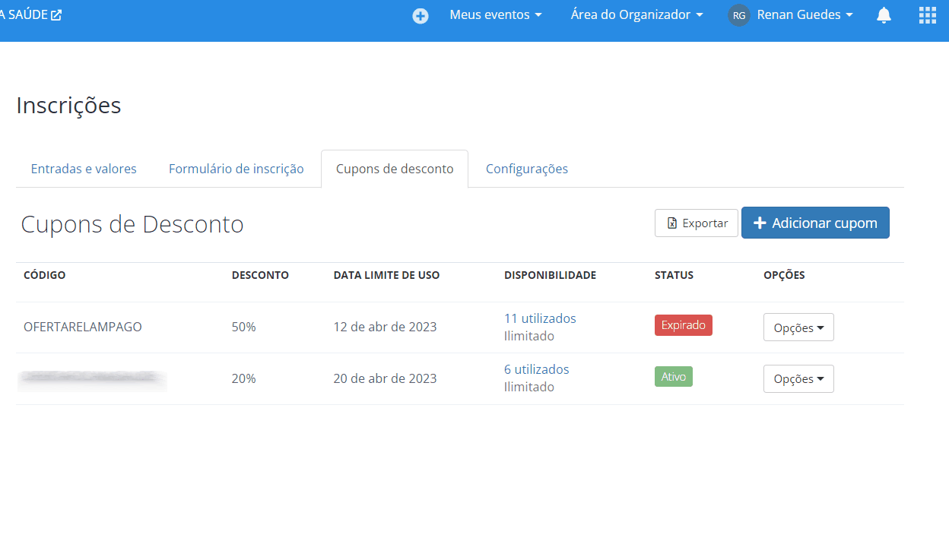Select the OFERTARELAMPAGO coupon code text
The image size is (949, 560).
[83, 327]
